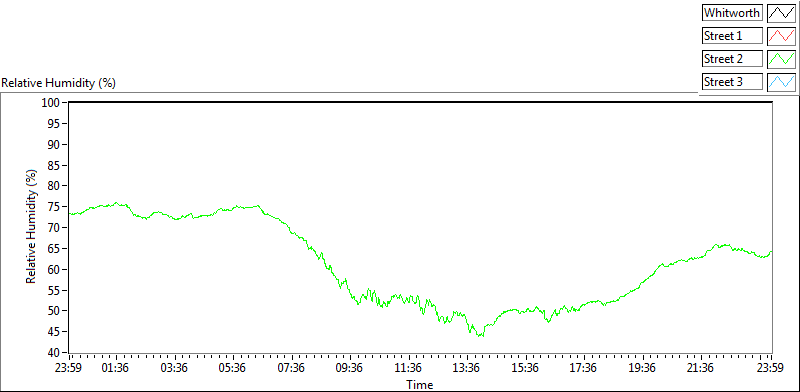This screenshot has width=800, height=392.
Task: Click the Relative Humidity (%) graph title
Action: click(x=59, y=83)
